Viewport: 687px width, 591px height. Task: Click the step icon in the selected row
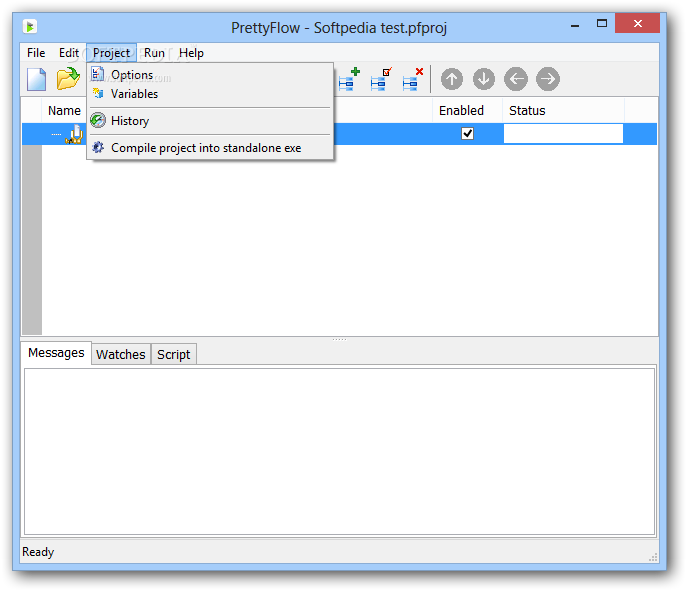tap(74, 134)
